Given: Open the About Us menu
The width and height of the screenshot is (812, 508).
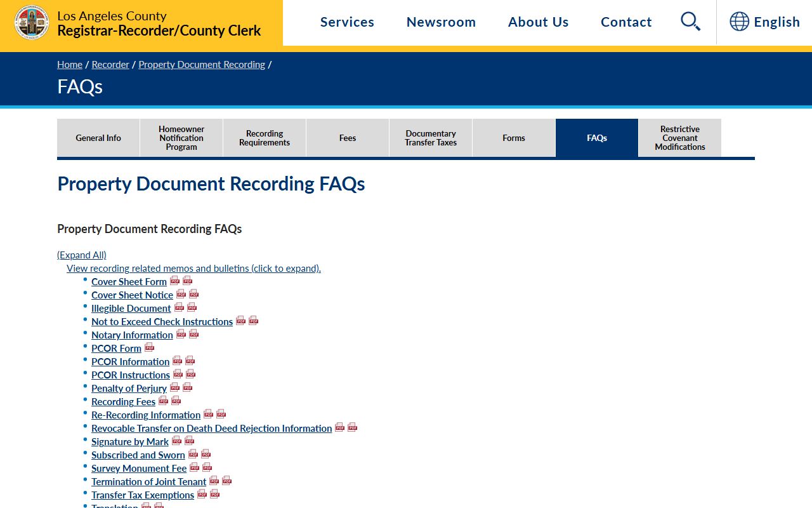Looking at the screenshot, I should (x=538, y=22).
